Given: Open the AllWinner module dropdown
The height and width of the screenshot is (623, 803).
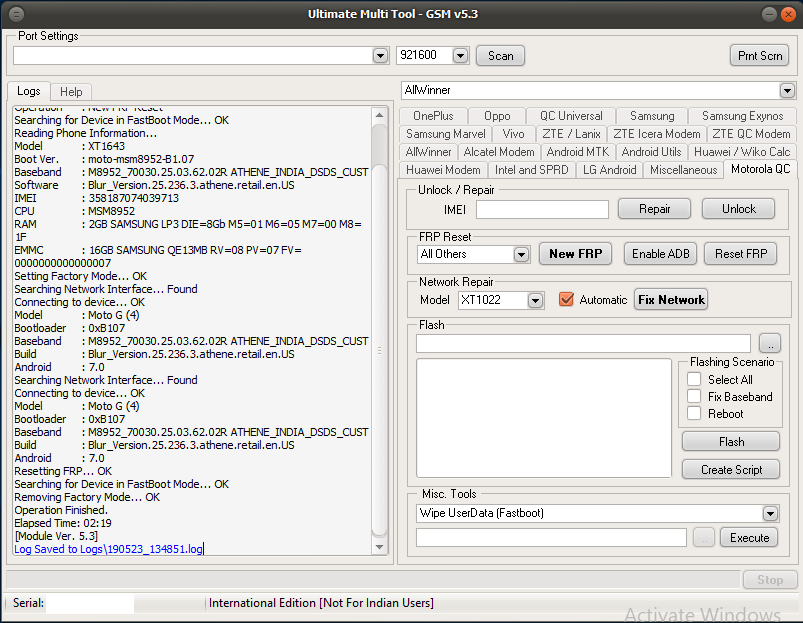Looking at the screenshot, I should [x=787, y=91].
